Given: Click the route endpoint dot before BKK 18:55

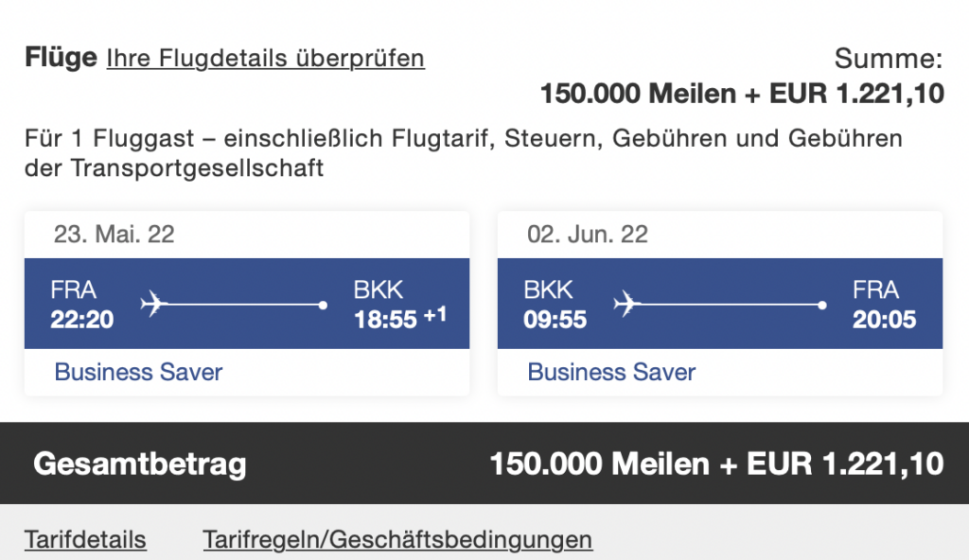Looking at the screenshot, I should (x=324, y=306).
